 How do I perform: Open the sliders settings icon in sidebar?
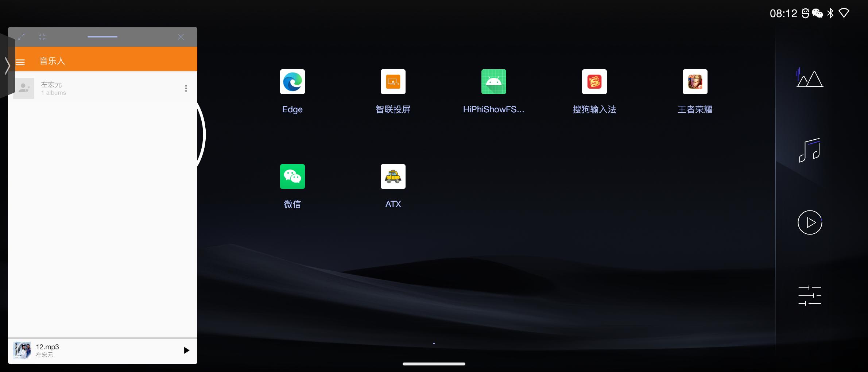(x=810, y=295)
